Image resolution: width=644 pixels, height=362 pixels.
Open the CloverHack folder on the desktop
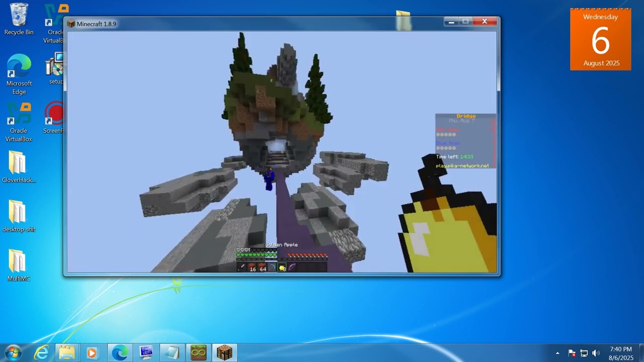19,166
